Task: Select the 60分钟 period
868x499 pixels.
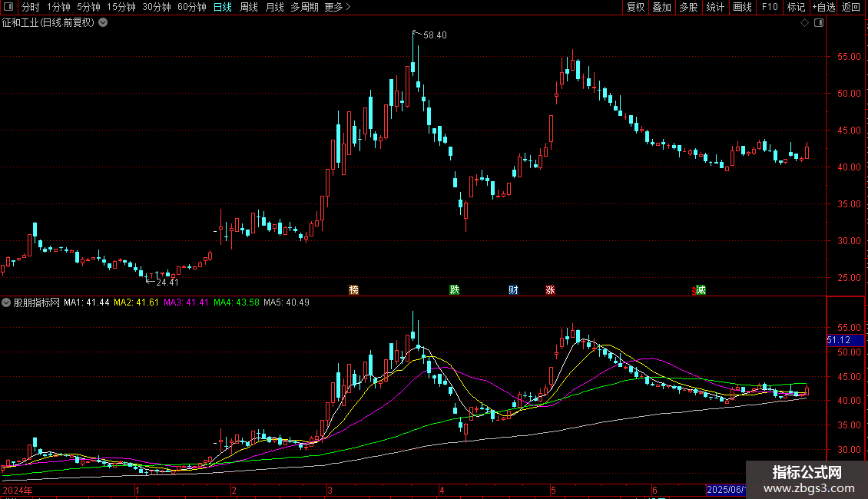Action: point(192,7)
